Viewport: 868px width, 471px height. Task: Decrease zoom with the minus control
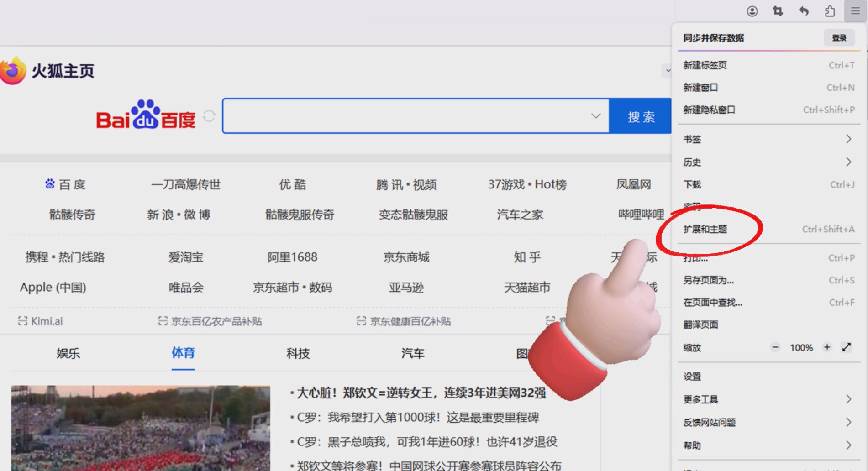click(x=775, y=347)
